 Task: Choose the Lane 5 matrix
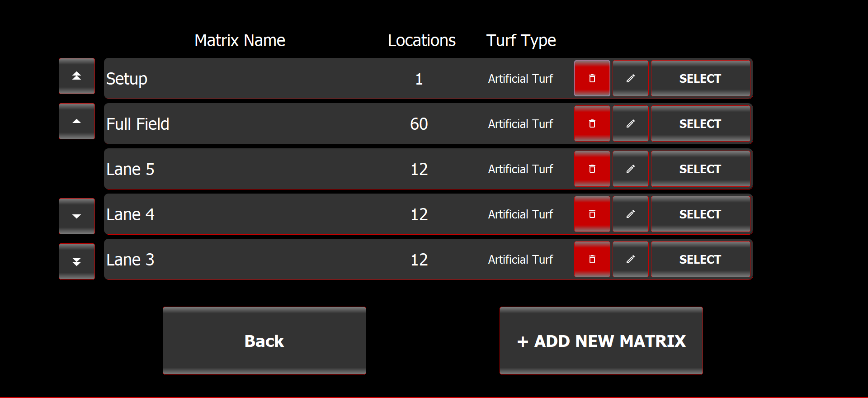point(700,169)
